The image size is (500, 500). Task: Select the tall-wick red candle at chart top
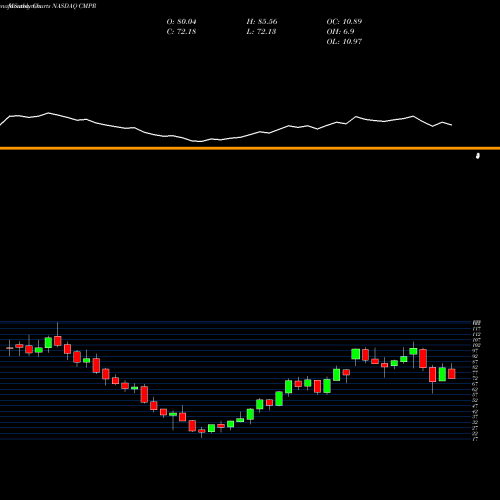click(x=58, y=341)
